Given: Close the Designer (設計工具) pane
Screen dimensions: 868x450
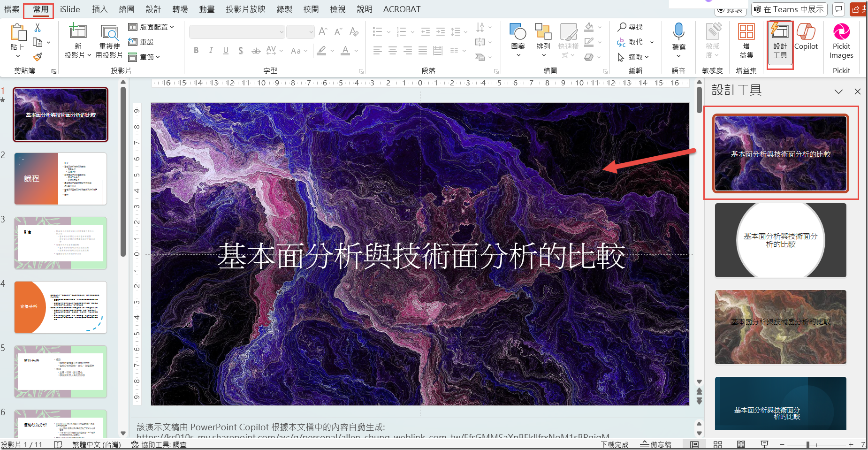Looking at the screenshot, I should click(857, 92).
